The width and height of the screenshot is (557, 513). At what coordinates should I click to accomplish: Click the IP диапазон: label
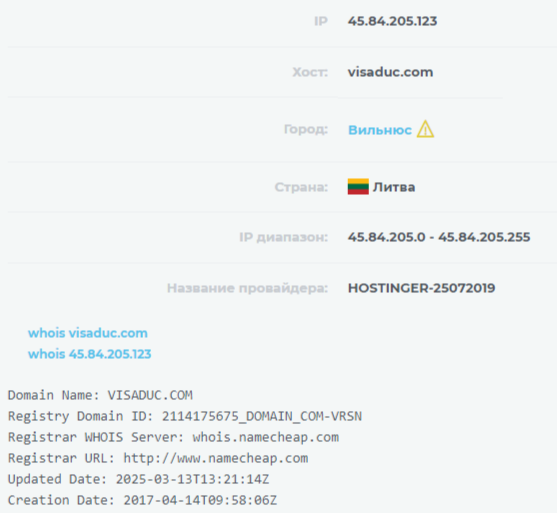(283, 237)
